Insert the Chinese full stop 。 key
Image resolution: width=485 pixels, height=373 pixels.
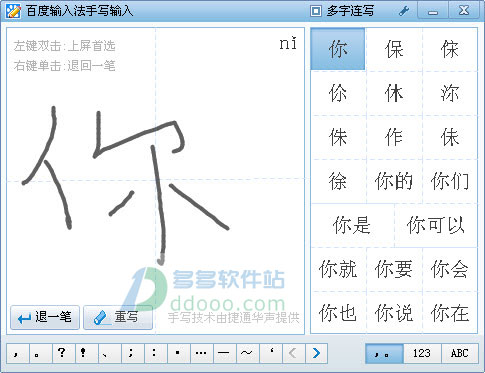41,353
